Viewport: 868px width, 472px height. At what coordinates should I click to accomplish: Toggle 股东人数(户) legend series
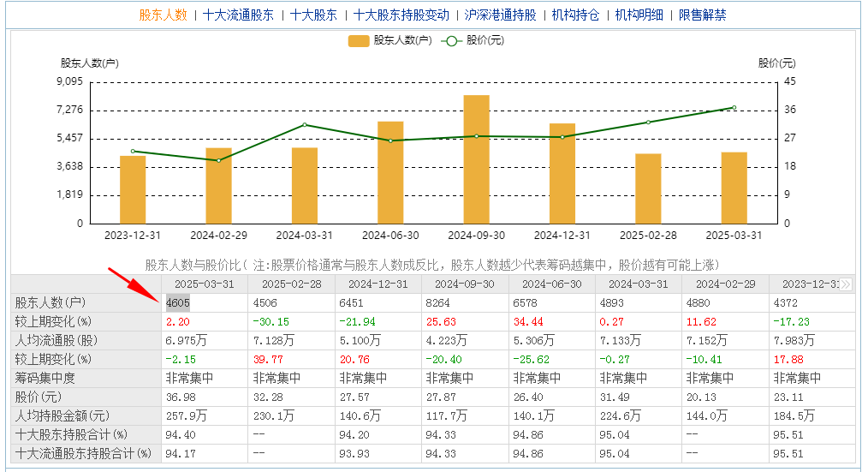(389, 40)
